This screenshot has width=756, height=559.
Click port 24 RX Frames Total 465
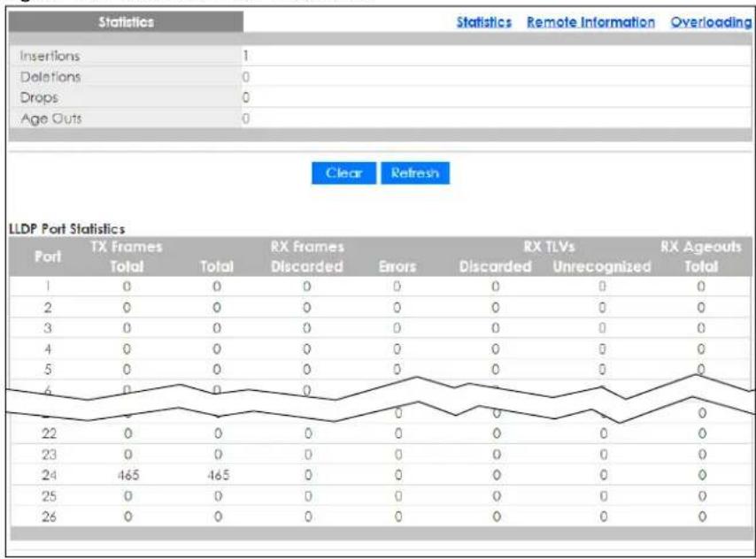tap(219, 475)
